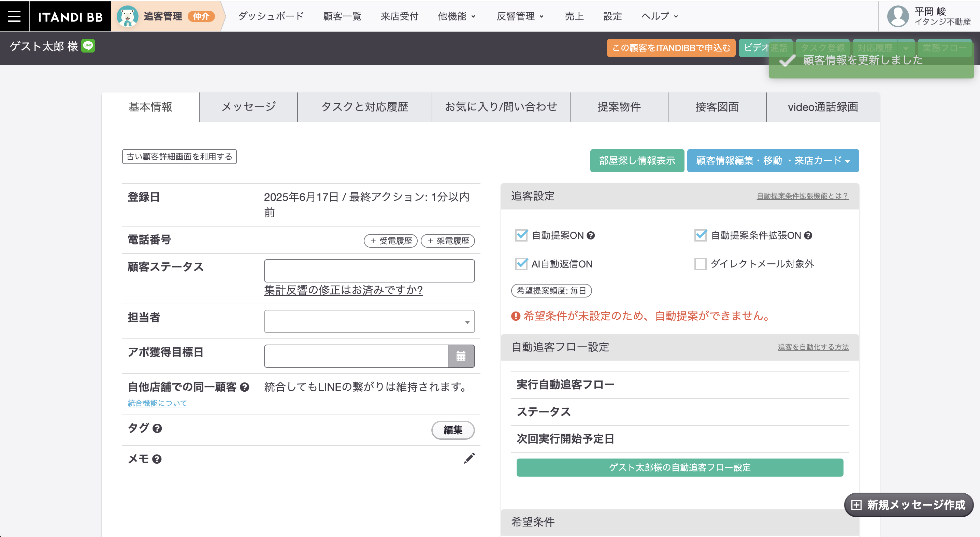Switch to the video通話録画 tab
Screen dimensions: 980x537
(823, 107)
